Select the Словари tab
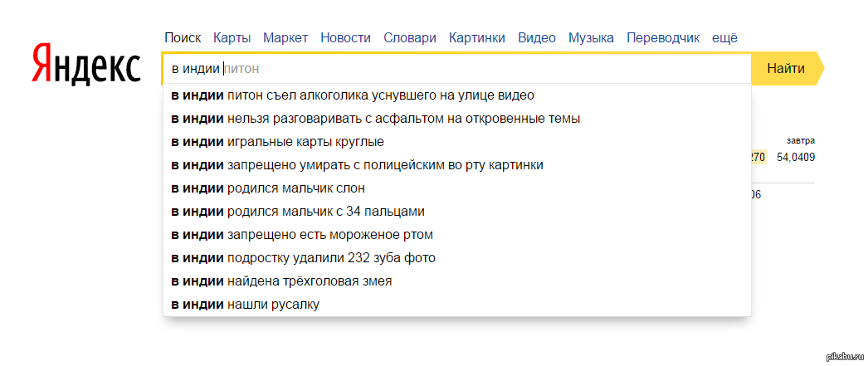The width and height of the screenshot is (868, 366). 409,37
